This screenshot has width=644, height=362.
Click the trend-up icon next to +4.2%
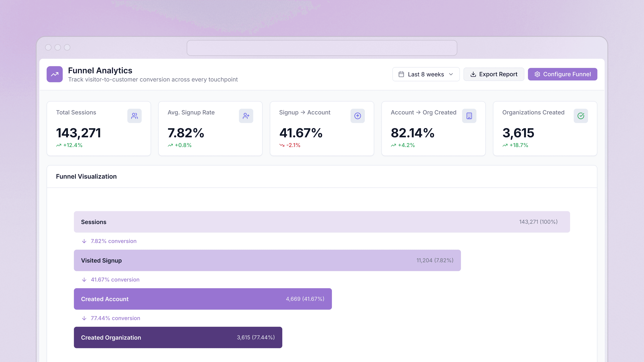click(393, 145)
